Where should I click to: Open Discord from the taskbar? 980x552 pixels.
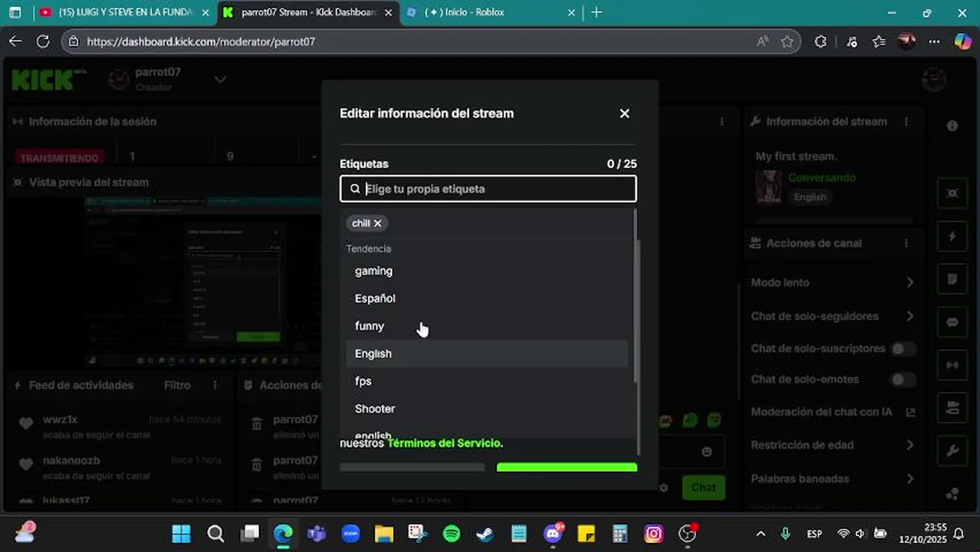553,534
